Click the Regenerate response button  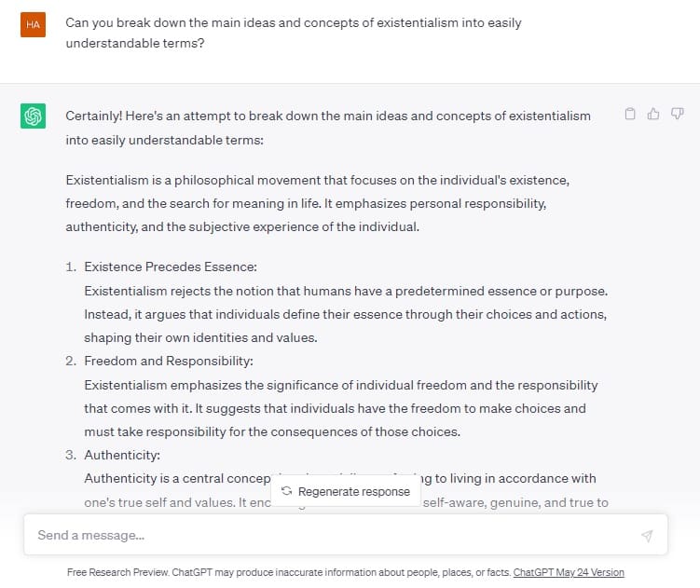pyautogui.click(x=346, y=491)
